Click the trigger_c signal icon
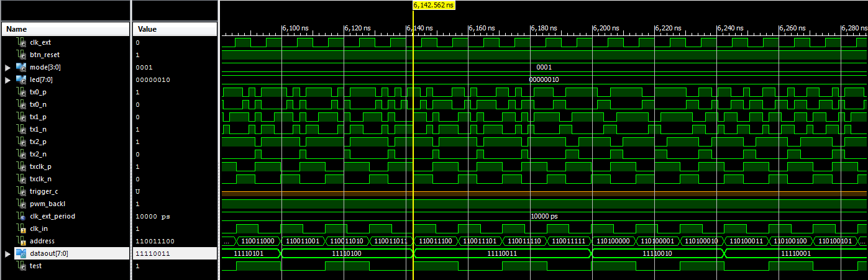Image resolution: width=868 pixels, height=280 pixels. [x=21, y=191]
